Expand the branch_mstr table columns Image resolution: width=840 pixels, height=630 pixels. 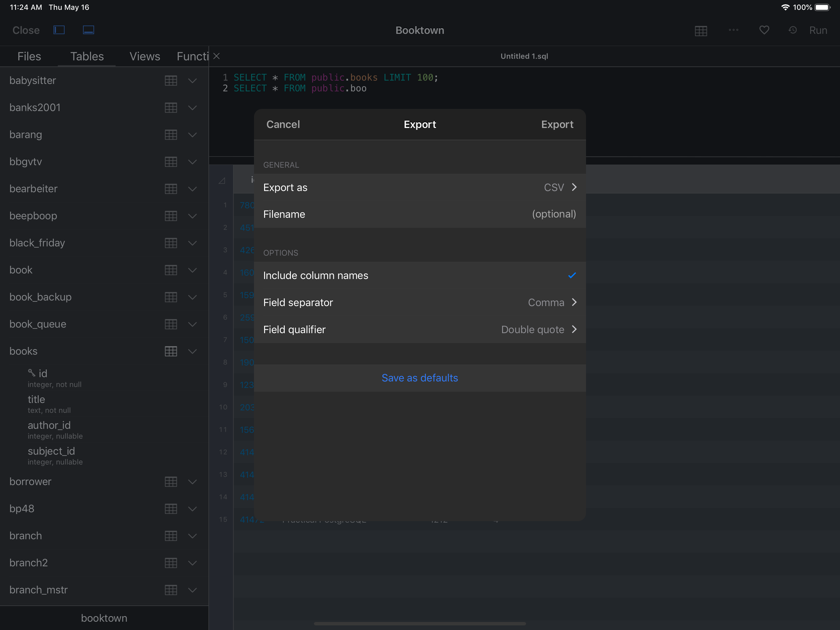click(192, 590)
